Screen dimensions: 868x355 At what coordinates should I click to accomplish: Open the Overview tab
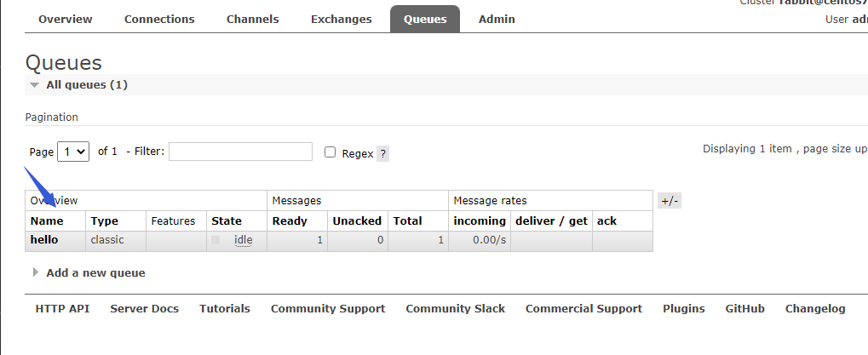[66, 20]
